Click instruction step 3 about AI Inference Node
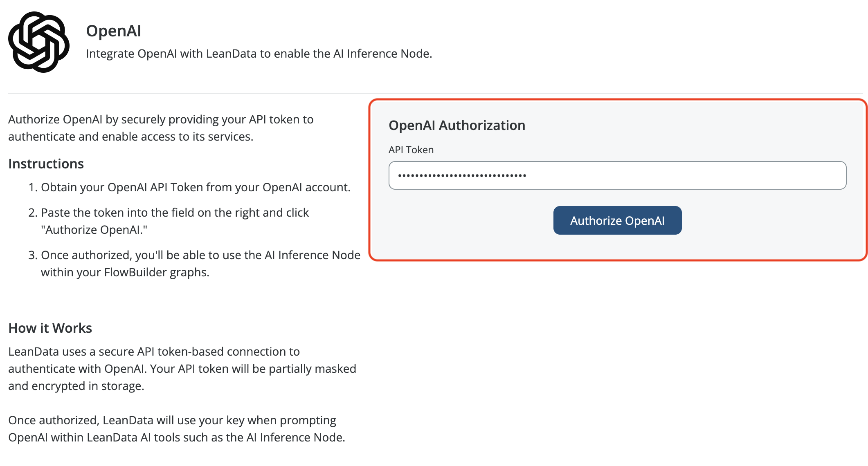 200,255
